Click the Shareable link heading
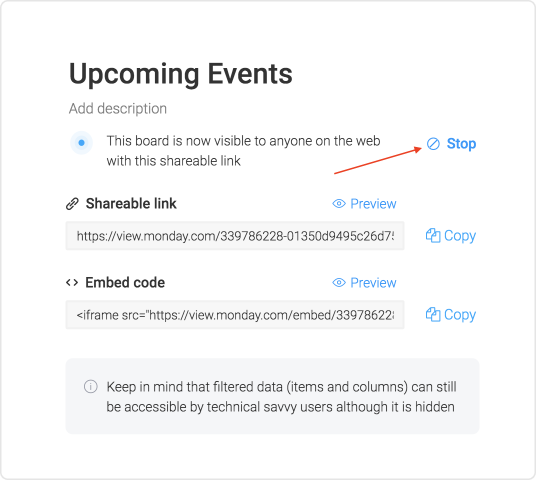536x480 pixels. [131, 204]
